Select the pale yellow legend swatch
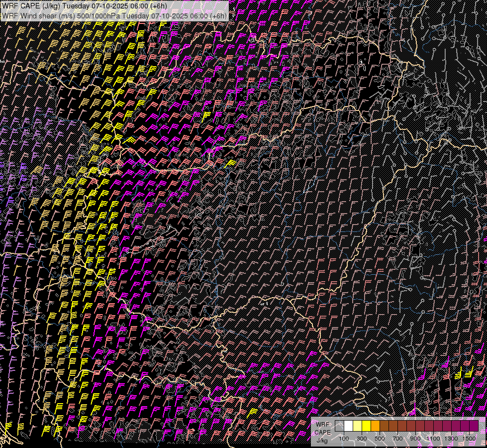Viewport: 487px width, 448px height. coord(357,426)
